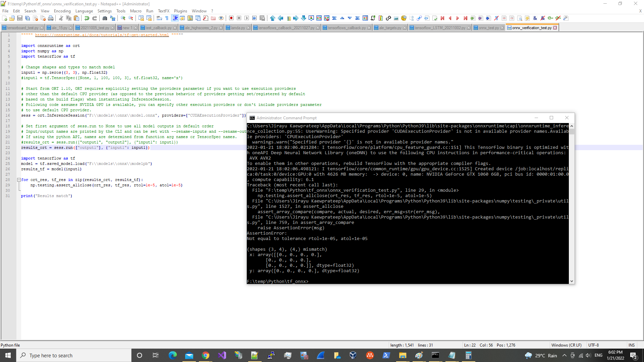Click the Replace toolbar icon
Viewport: 644px width, 362px height.
tap(113, 18)
